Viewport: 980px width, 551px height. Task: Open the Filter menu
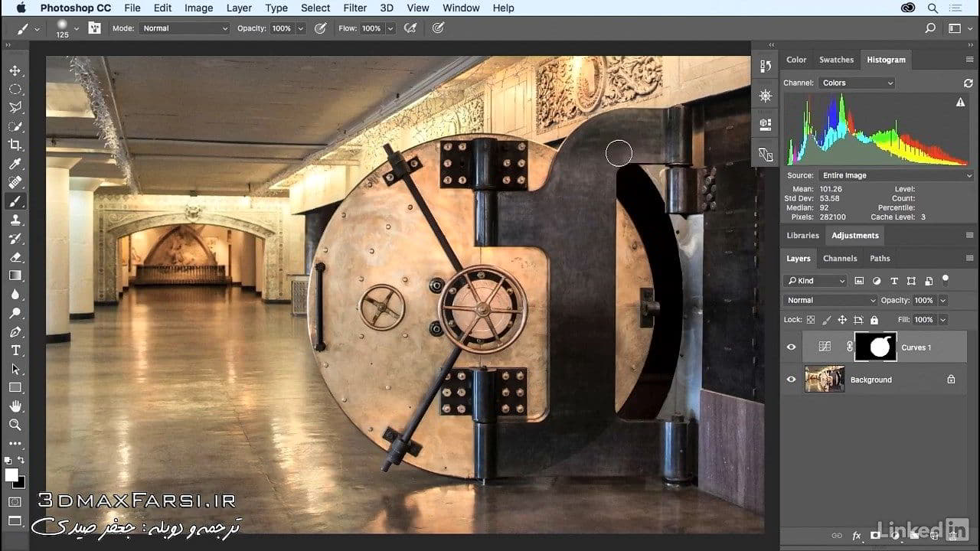pyautogui.click(x=354, y=8)
